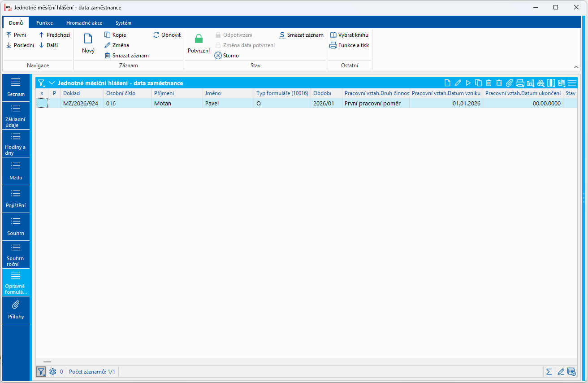Click the table settings icon in status bar
Screen dimensions: 588x383
point(571,371)
